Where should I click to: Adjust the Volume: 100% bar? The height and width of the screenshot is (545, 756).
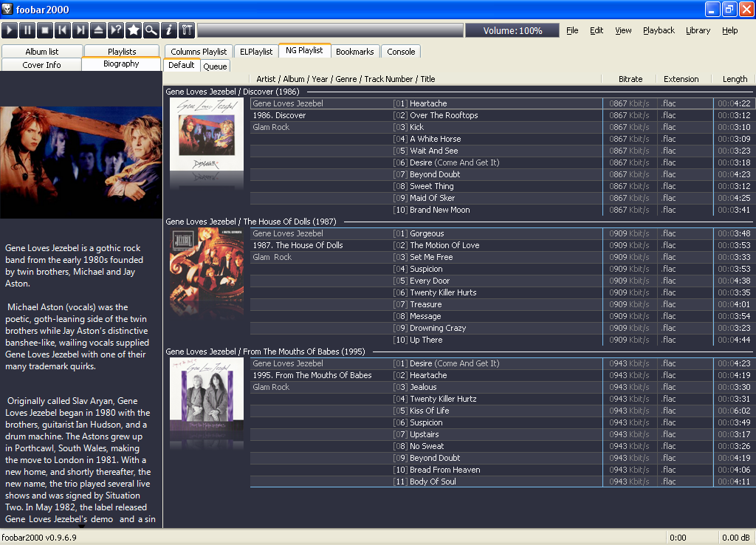click(x=512, y=30)
